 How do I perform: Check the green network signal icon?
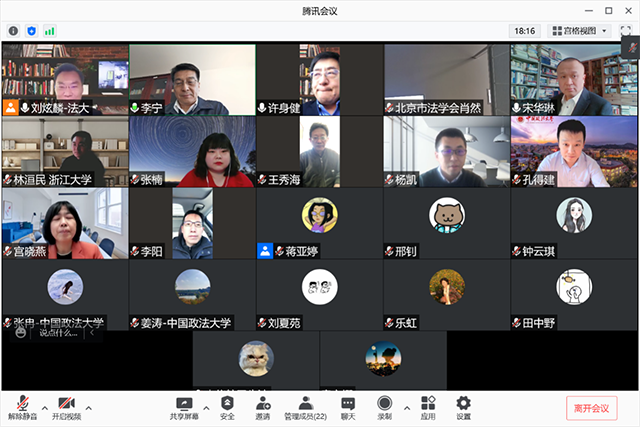[x=49, y=31]
